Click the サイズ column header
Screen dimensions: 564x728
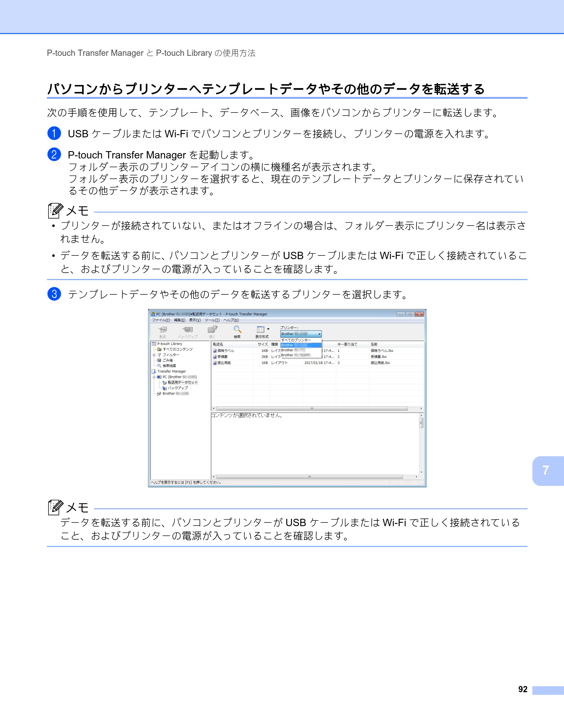click(261, 344)
